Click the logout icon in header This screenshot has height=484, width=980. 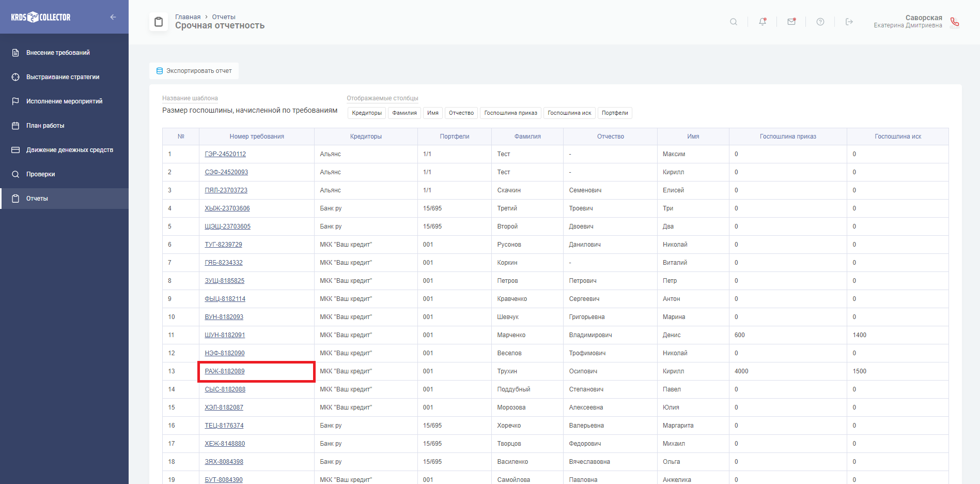[849, 22]
